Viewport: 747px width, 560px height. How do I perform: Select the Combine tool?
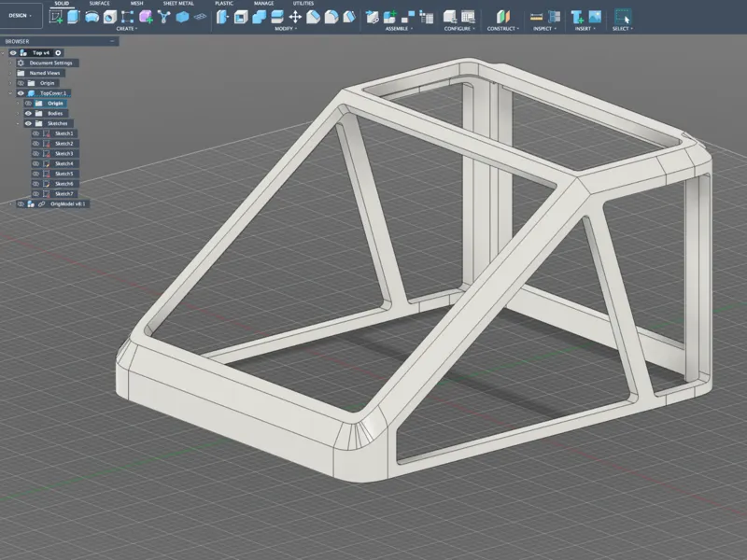click(259, 17)
